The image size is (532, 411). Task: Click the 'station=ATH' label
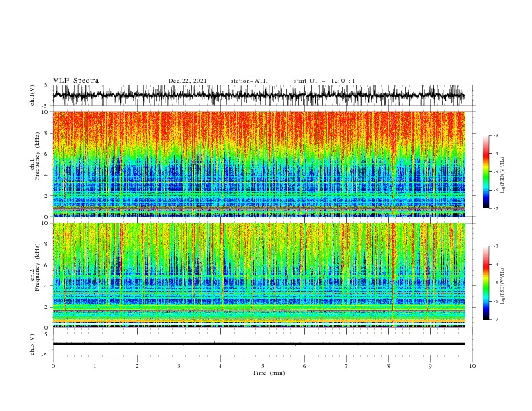pos(249,81)
